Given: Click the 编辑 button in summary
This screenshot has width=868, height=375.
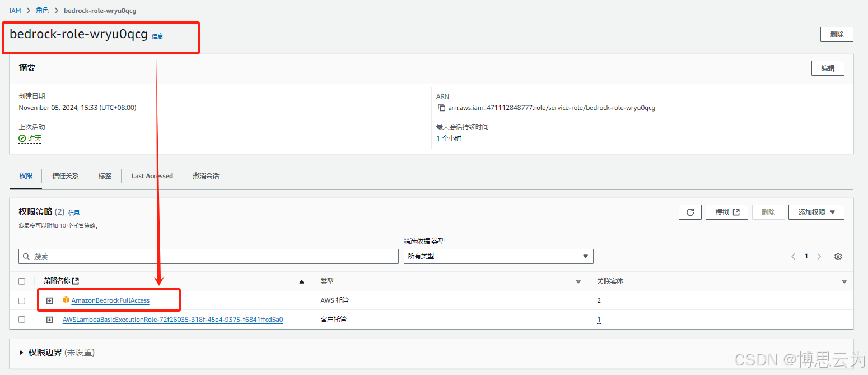Looking at the screenshot, I should 828,68.
